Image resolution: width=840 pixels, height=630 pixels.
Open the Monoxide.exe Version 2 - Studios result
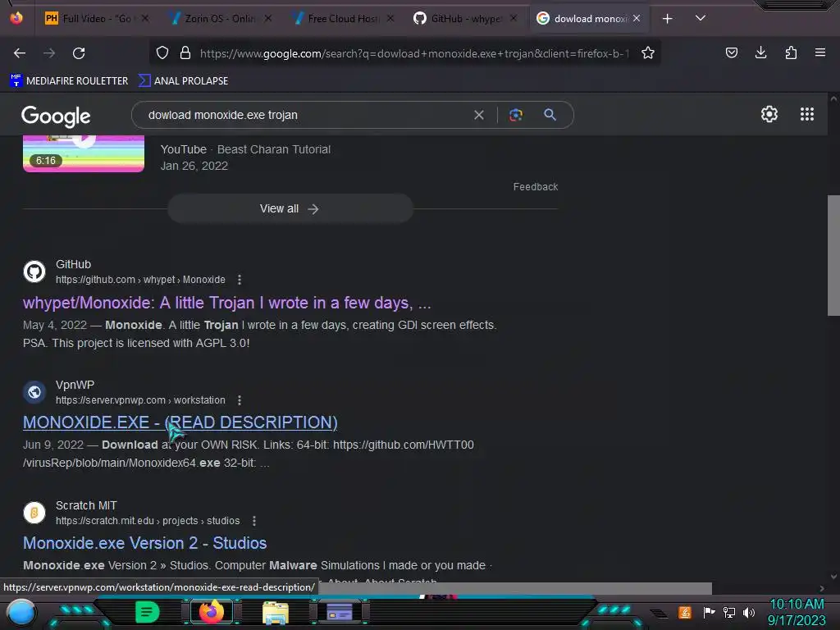coord(144,543)
